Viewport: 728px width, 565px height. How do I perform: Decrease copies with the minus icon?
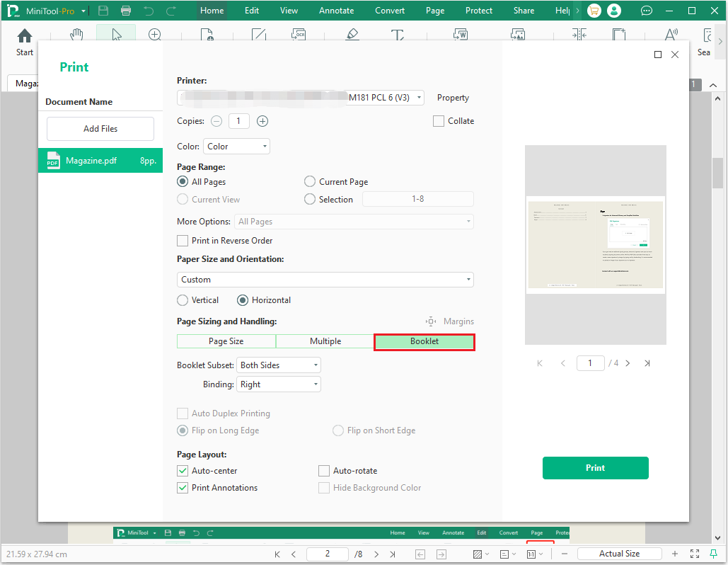pyautogui.click(x=216, y=121)
